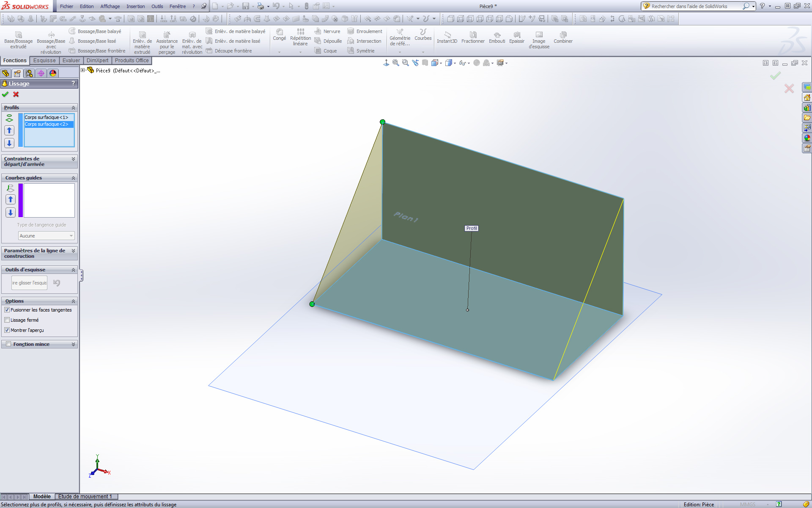This screenshot has width=812, height=508.
Task: Select Corps surfacique<2> in Profils list
Action: pyautogui.click(x=49, y=124)
